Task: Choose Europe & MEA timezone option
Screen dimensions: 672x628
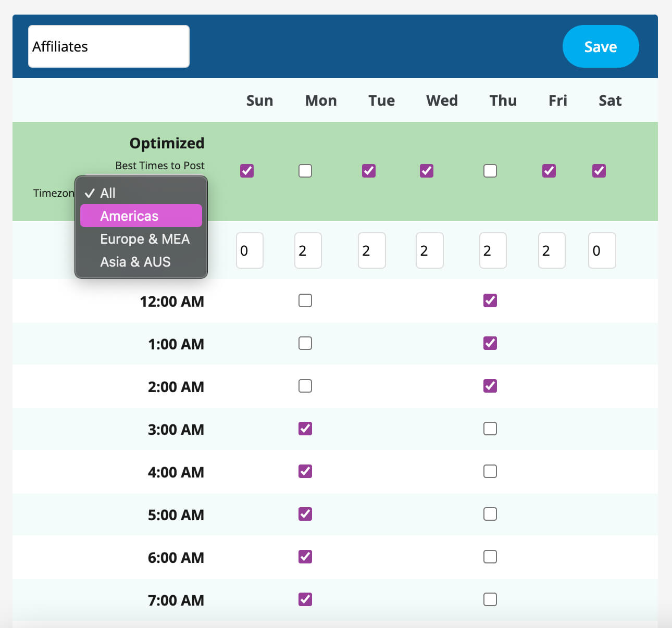Action: coord(144,238)
